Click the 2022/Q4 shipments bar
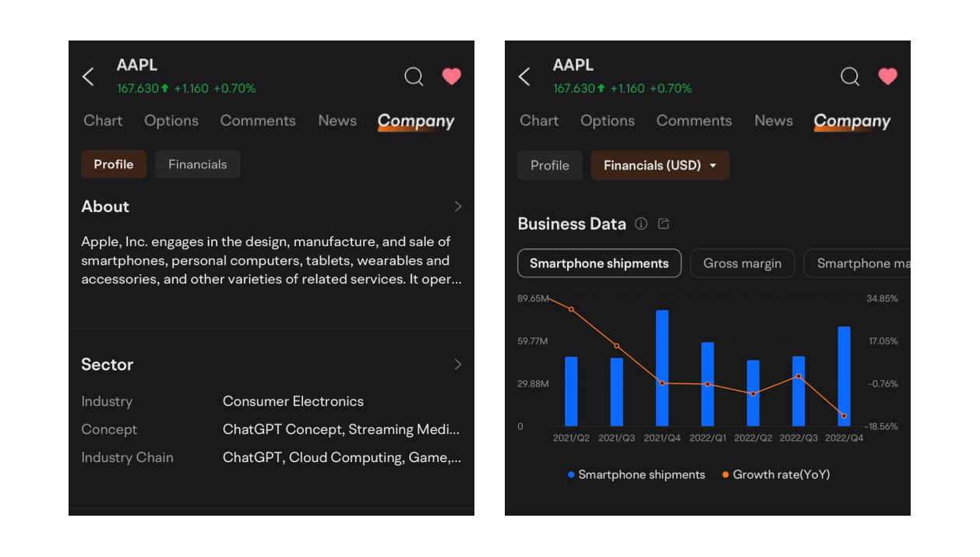Viewport: 980px width, 557px height. [844, 376]
